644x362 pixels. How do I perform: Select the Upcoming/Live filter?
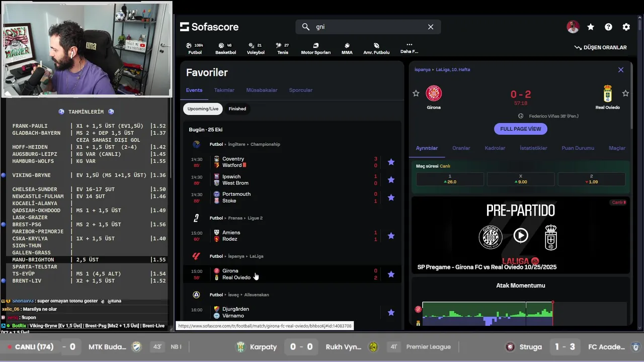coord(203,109)
